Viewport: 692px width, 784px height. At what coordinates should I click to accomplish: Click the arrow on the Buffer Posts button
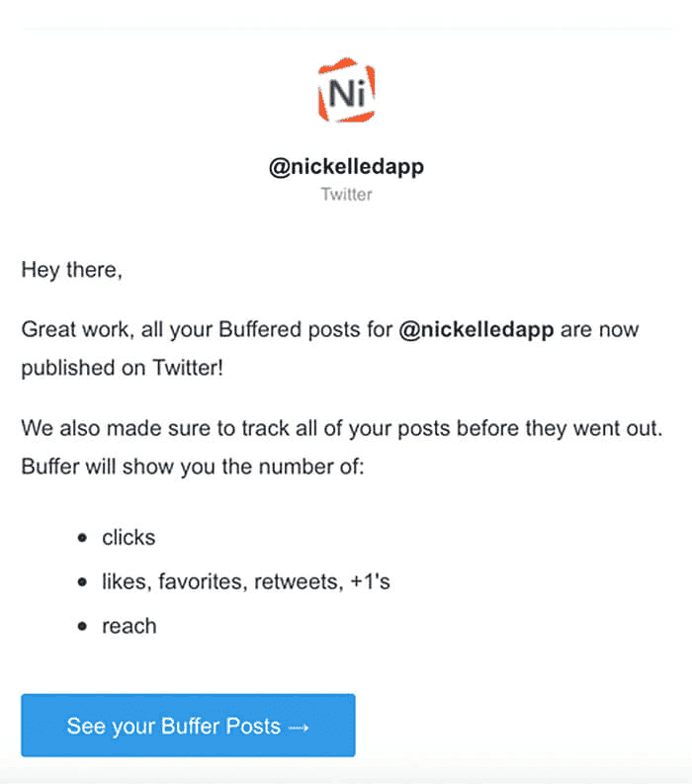coord(299,727)
